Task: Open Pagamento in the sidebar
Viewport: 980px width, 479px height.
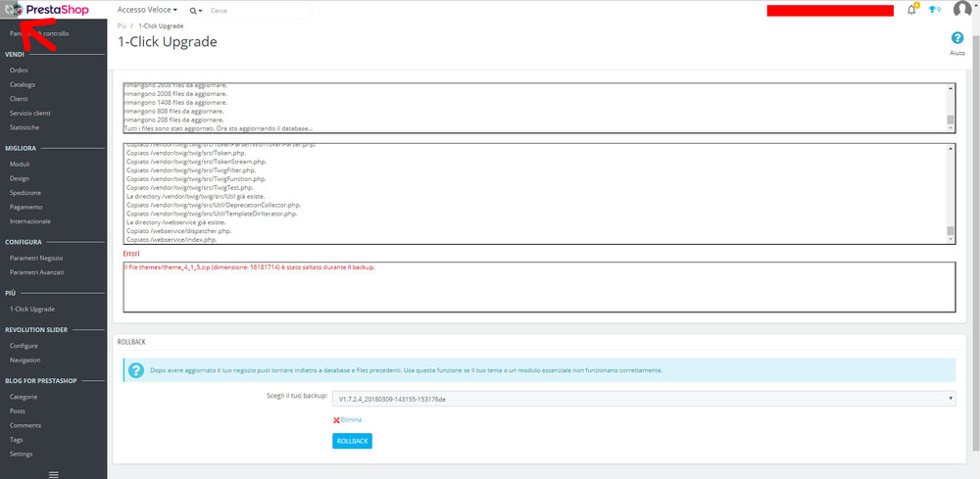Action: (x=26, y=207)
